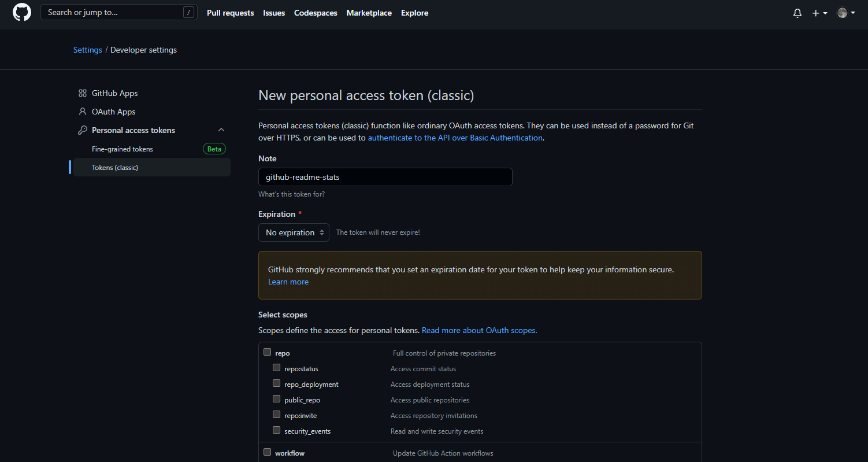Select Tokens (classic) in the sidebar
Screen dimensions: 868x462
click(152, 167)
